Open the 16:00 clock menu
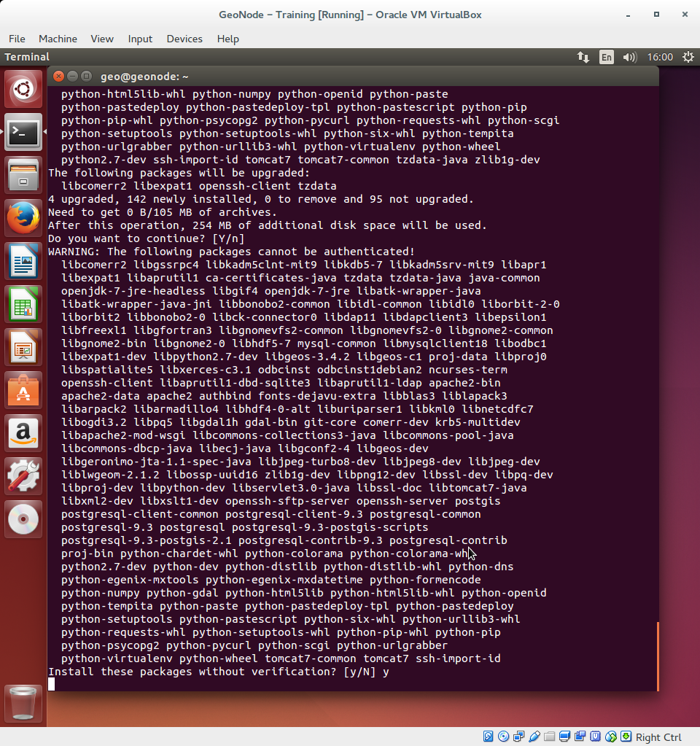 [x=660, y=57]
